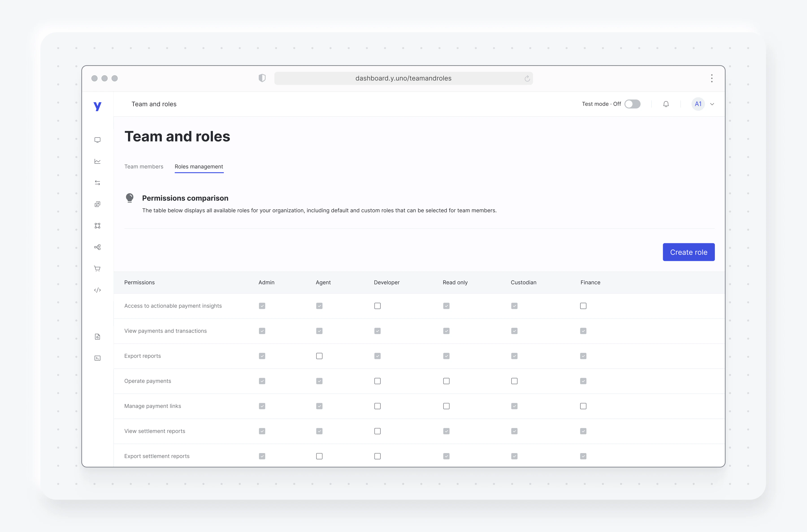The height and width of the screenshot is (532, 807).
Task: Open browser three-dot menu
Action: 712,78
